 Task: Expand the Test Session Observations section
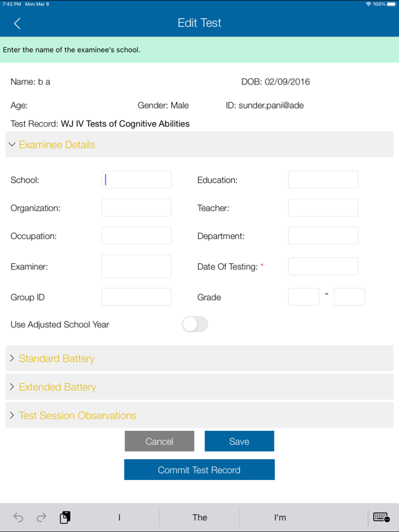[x=199, y=416]
